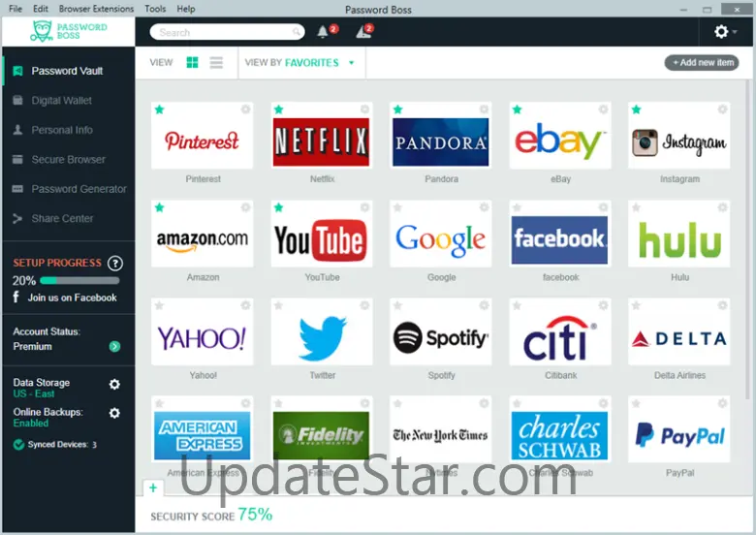Image resolution: width=756 pixels, height=535 pixels.
Task: Unfavorite the Amazon star
Action: click(160, 207)
